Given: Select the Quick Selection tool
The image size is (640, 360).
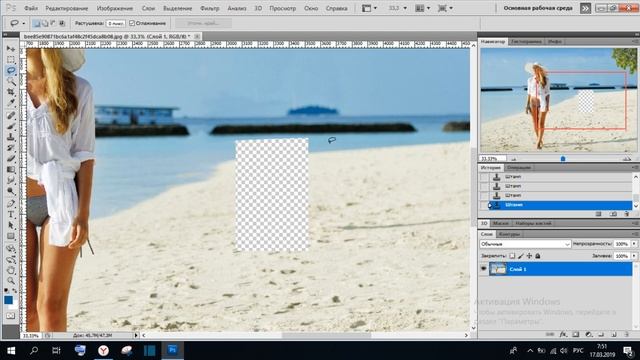Looking at the screenshot, I should click(x=11, y=81).
